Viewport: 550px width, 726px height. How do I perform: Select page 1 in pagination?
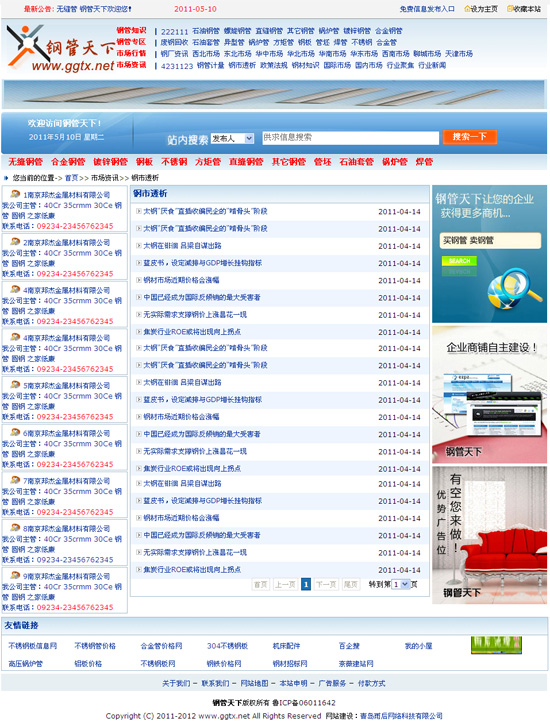click(306, 584)
